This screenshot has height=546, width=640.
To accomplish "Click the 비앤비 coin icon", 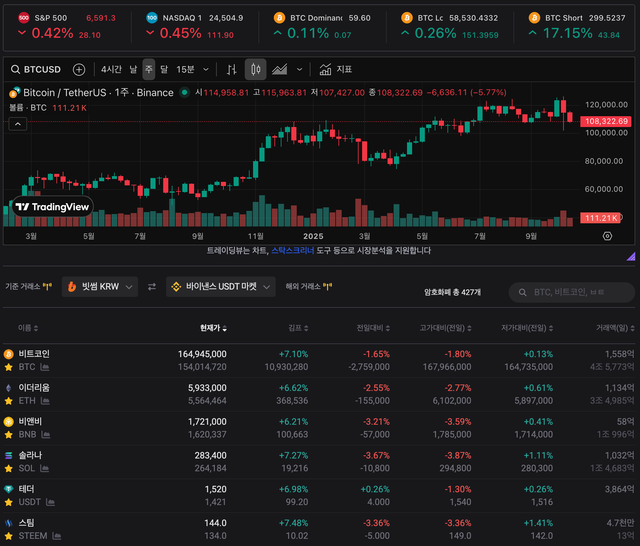I will click(8, 422).
